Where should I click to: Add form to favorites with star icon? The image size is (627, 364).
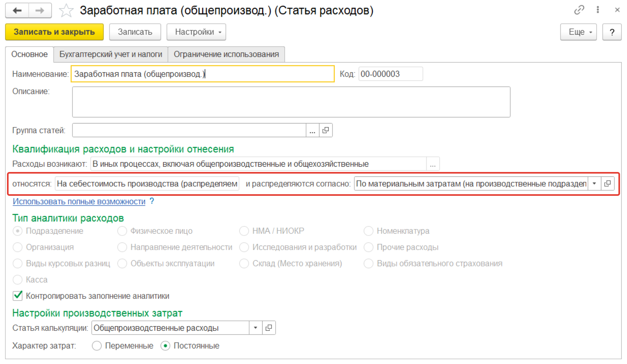click(66, 11)
